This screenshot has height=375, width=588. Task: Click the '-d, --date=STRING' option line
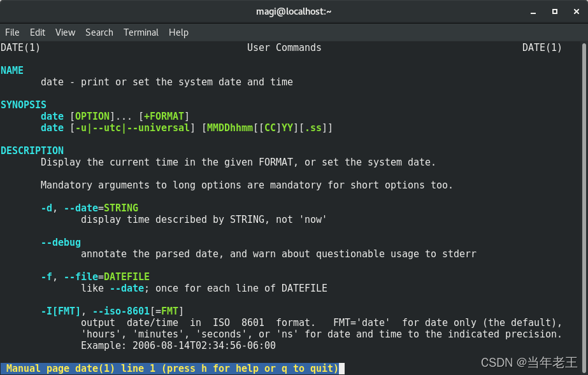click(x=90, y=208)
